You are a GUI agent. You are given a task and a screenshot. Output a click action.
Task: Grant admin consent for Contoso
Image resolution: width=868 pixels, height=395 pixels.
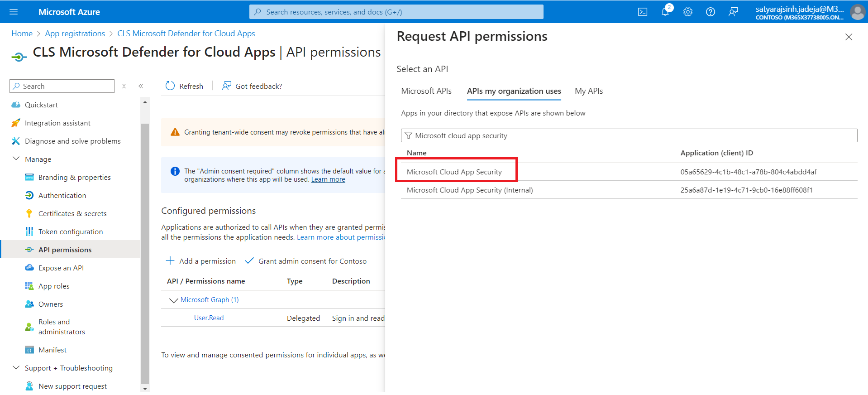[x=306, y=261]
